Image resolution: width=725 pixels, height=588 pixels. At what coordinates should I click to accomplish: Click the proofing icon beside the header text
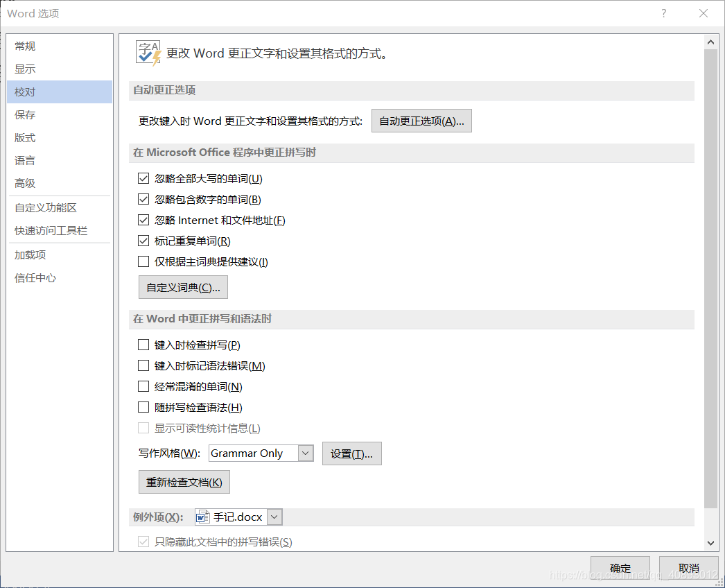tap(148, 53)
